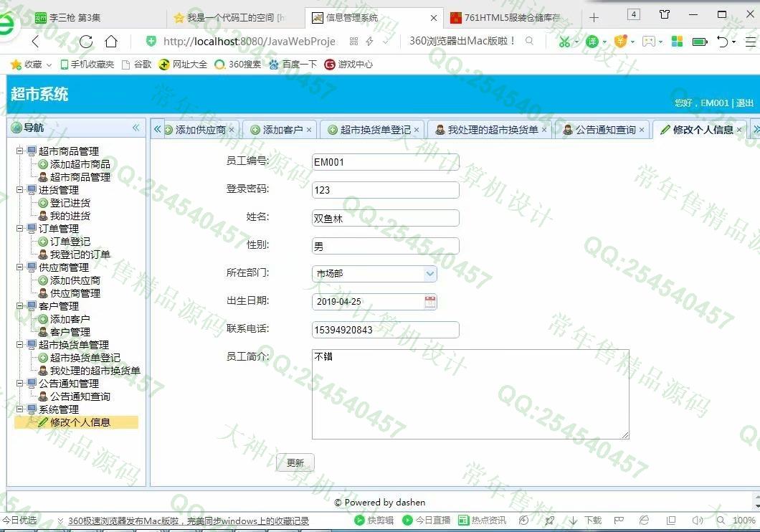760x532 pixels.
Task: Open the 网址大全 bookmark
Action: [184, 65]
